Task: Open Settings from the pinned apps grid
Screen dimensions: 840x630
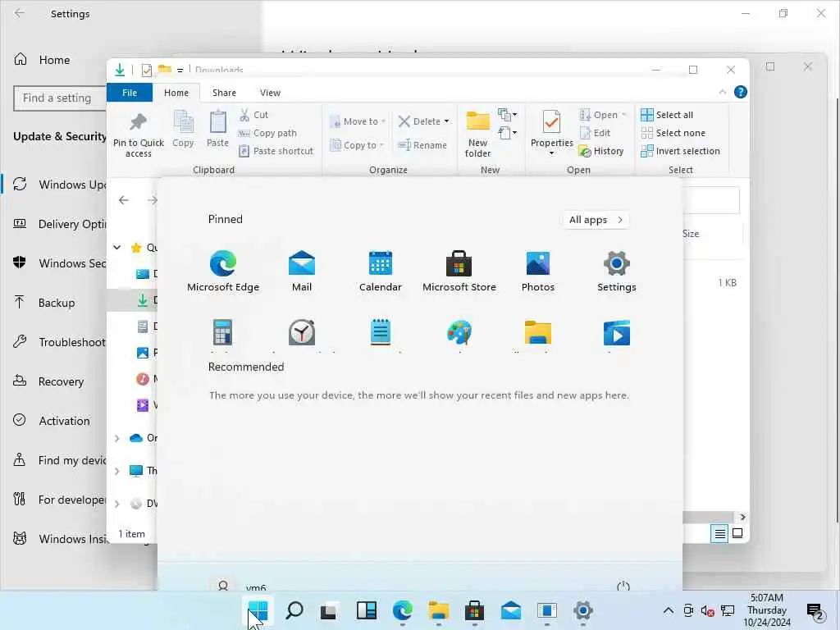Action: 617,271
